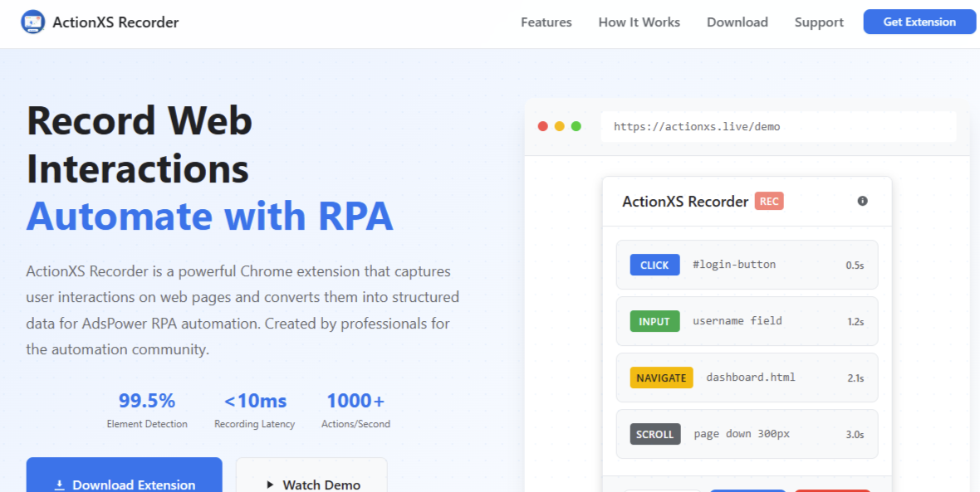
Task: Click the ActionXS Recorder brand title in header
Action: [115, 22]
